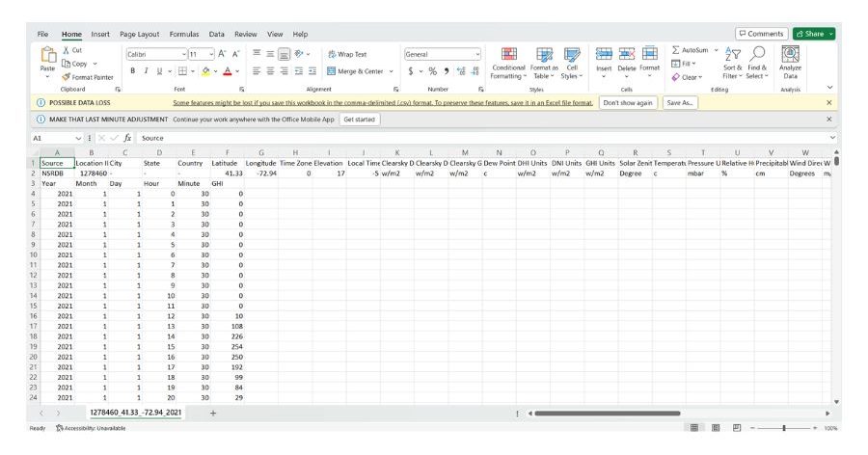The width and height of the screenshot is (868, 455).
Task: Open the Page Layout tab
Action: [140, 34]
